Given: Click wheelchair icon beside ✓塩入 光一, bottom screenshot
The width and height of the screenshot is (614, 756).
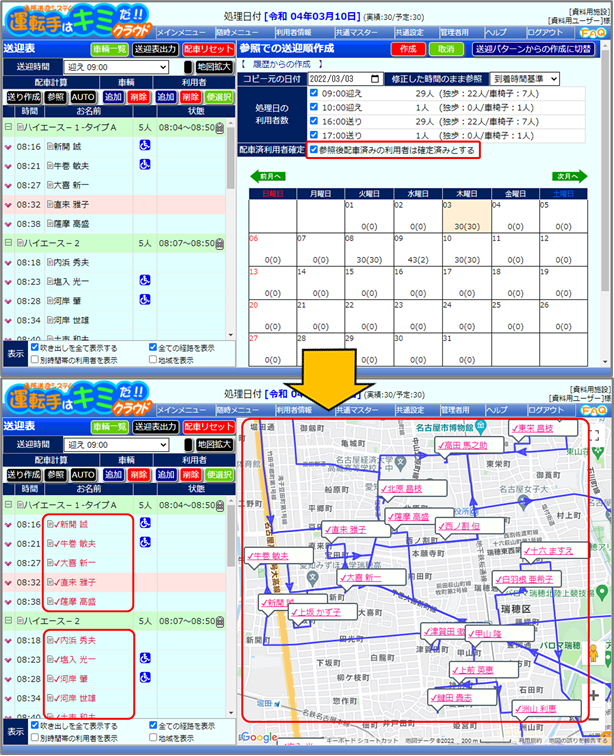Looking at the screenshot, I should [x=145, y=658].
